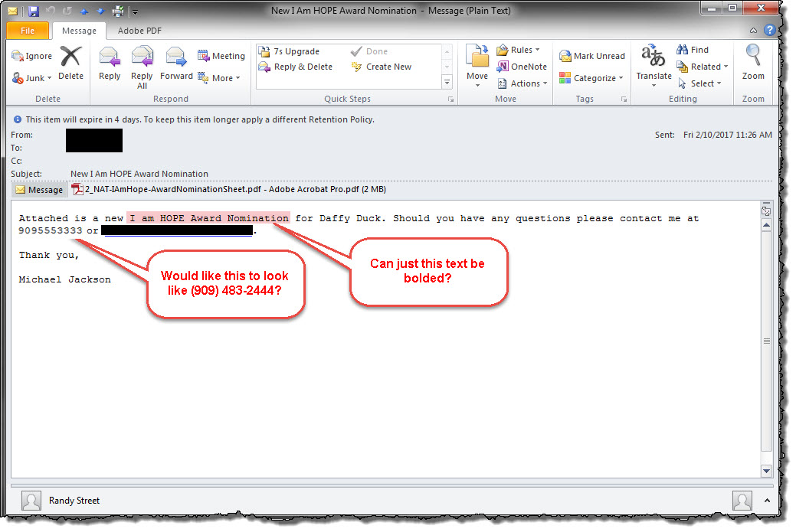Click the Ignore conversation button
This screenshot has height=532, width=796.
click(32, 56)
